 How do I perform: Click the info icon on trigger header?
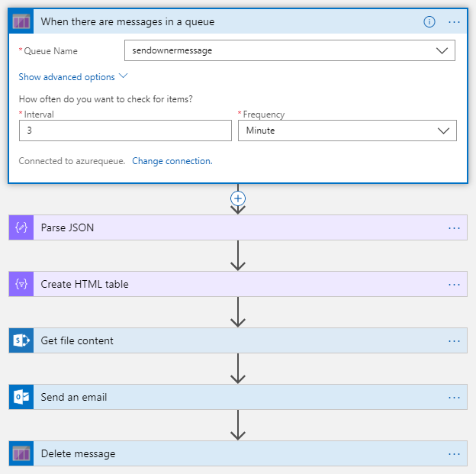429,21
